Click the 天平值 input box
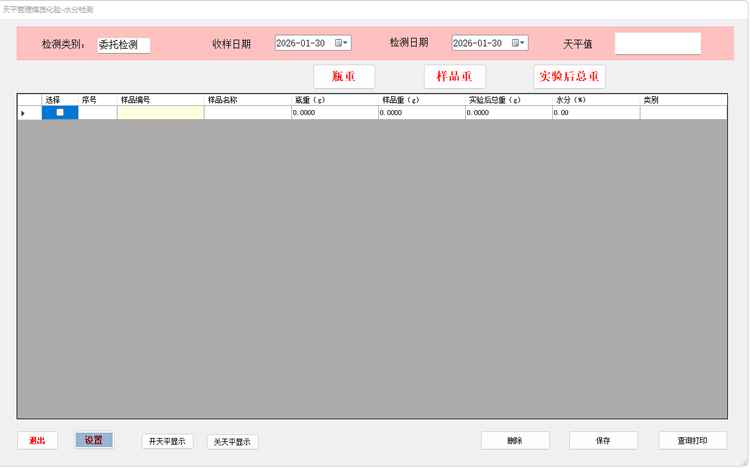Image resolution: width=750 pixels, height=468 pixels. pos(657,44)
